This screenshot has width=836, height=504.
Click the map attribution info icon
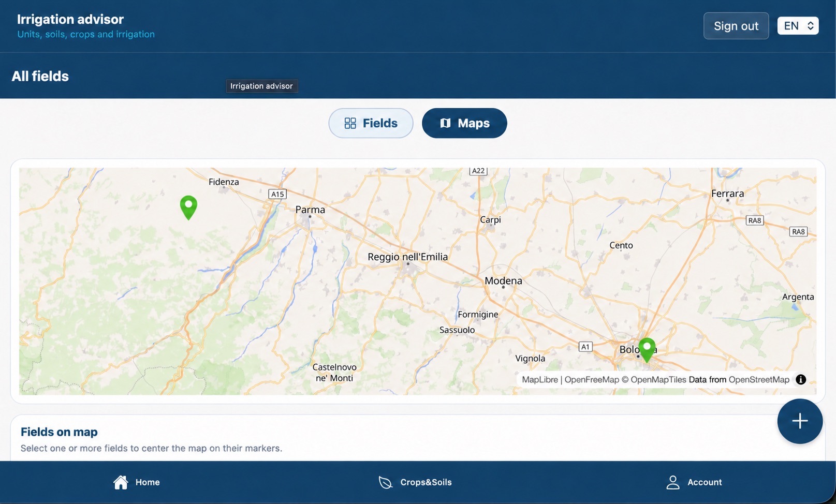coord(801,379)
